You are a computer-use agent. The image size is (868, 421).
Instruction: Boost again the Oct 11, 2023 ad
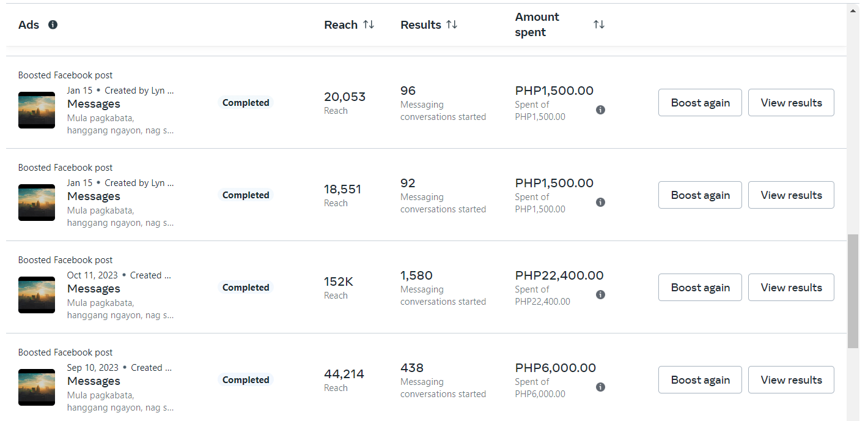click(700, 288)
